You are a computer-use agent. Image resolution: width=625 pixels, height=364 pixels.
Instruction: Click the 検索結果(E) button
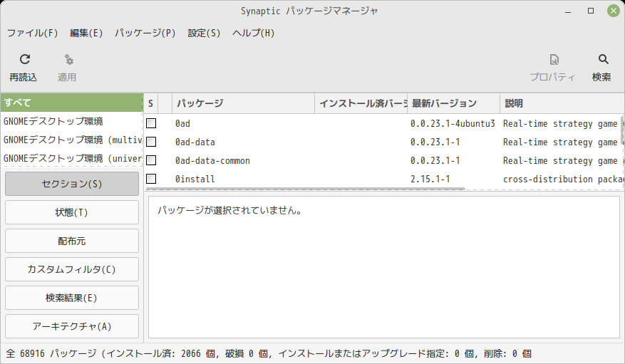[x=72, y=298]
